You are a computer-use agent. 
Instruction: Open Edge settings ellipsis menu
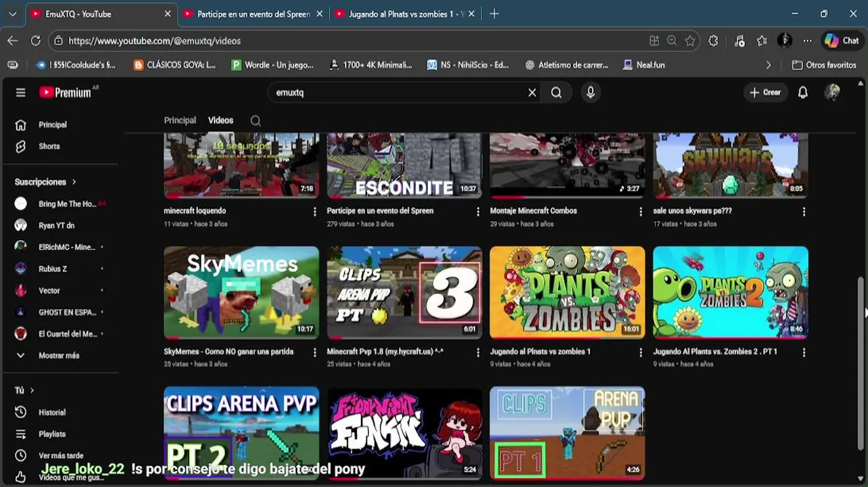point(807,41)
